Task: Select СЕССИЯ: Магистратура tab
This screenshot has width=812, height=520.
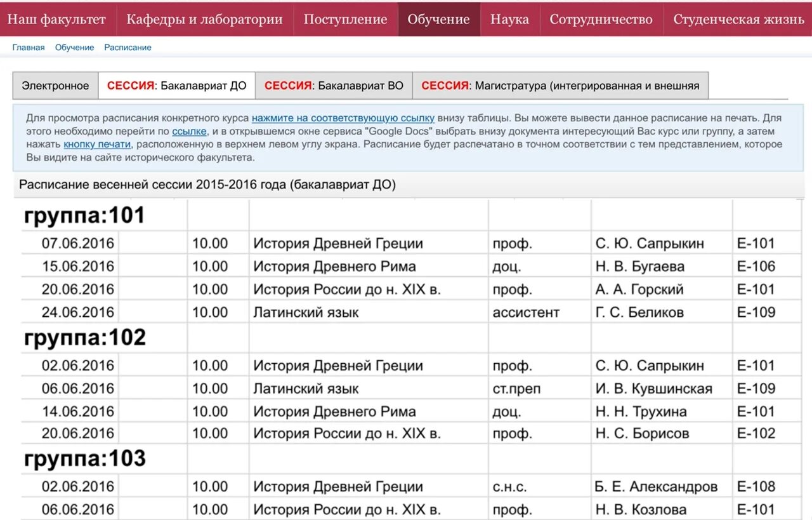Action: (x=560, y=86)
